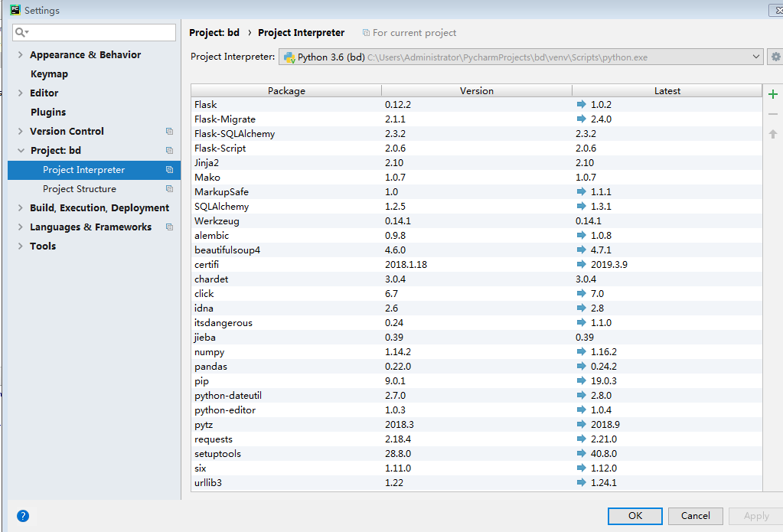The height and width of the screenshot is (532, 783).
Task: Select the itsdangerous package row
Action: [477, 323]
